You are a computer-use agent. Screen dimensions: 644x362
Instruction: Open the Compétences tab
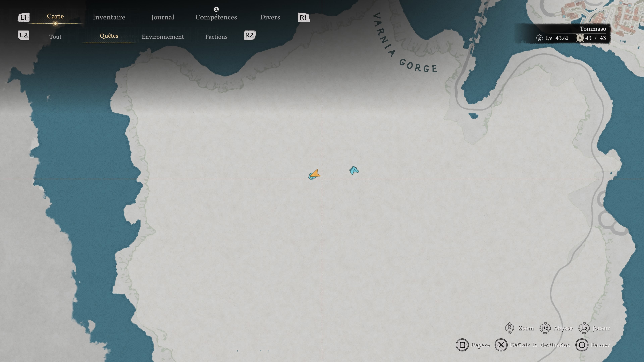pos(216,17)
